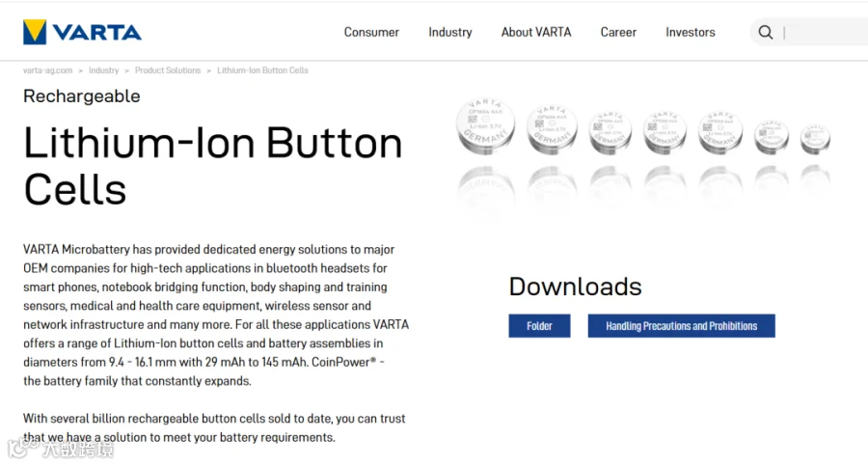Click the sentence about several billion rechargeable cells
Viewport: 868px width, 465px height.
pyautogui.click(x=214, y=428)
